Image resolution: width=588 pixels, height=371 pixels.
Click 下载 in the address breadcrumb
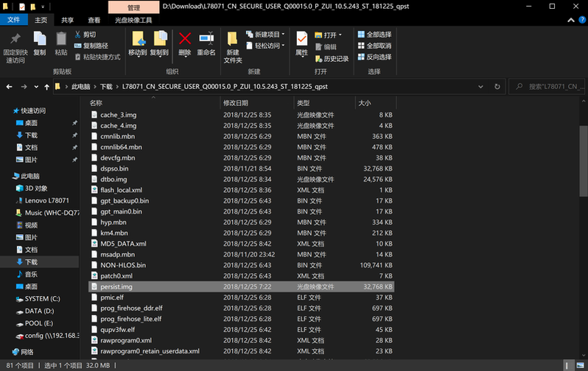pos(106,87)
